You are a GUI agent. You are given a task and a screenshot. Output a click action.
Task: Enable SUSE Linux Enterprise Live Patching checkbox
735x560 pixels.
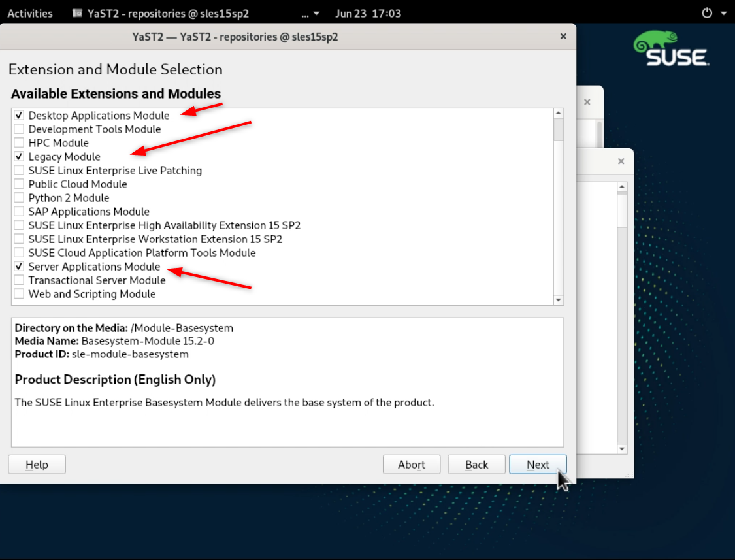point(19,171)
